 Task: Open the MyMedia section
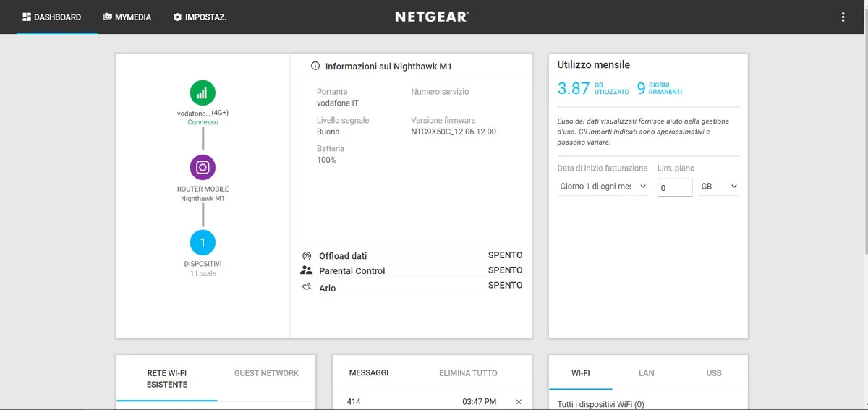tap(127, 17)
